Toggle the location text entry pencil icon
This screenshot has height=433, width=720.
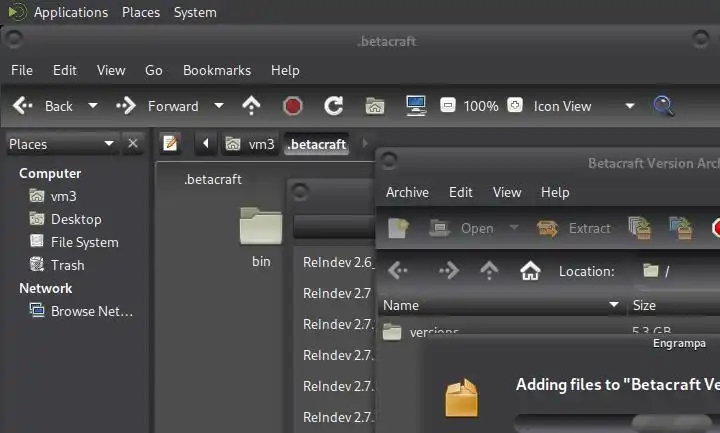[170, 143]
